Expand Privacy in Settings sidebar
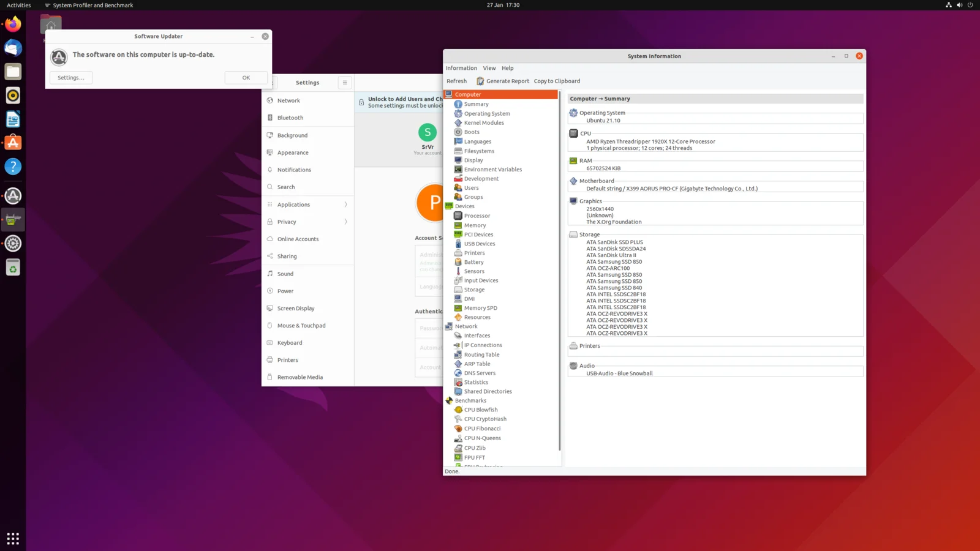 308,222
